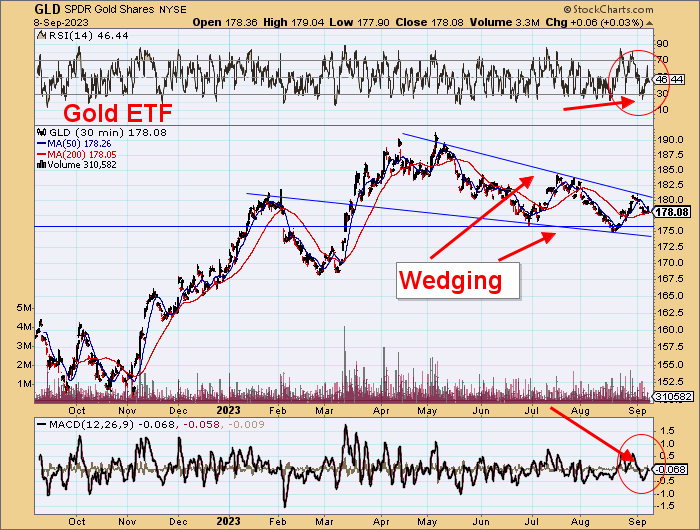The width and height of the screenshot is (700, 530).
Task: Click the volume bars icon beside Volume 310,582
Action: point(42,164)
